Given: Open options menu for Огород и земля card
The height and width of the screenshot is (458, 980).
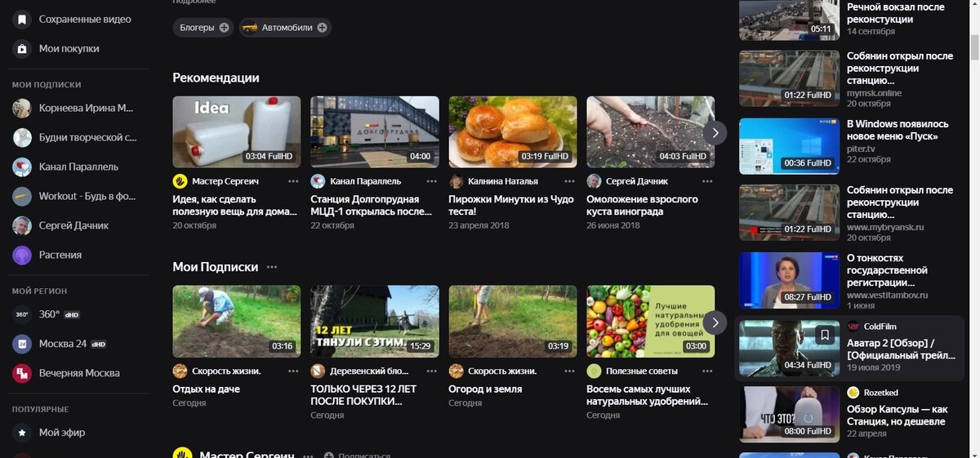Looking at the screenshot, I should [569, 371].
